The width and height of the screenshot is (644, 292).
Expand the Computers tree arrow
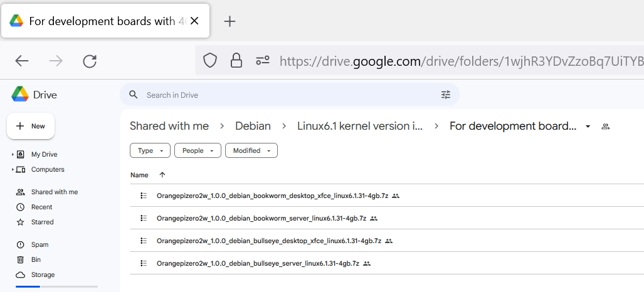point(13,169)
